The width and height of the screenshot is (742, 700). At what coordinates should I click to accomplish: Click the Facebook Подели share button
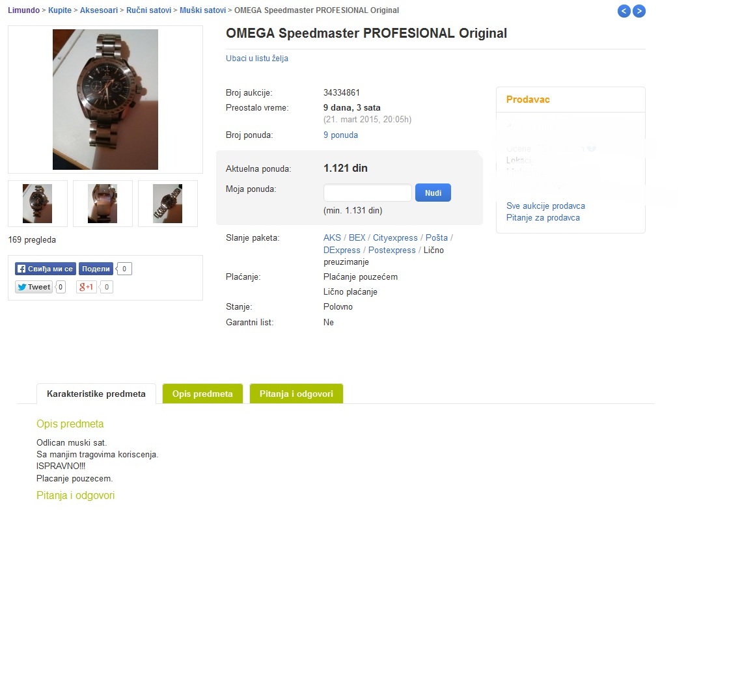pyautogui.click(x=96, y=269)
